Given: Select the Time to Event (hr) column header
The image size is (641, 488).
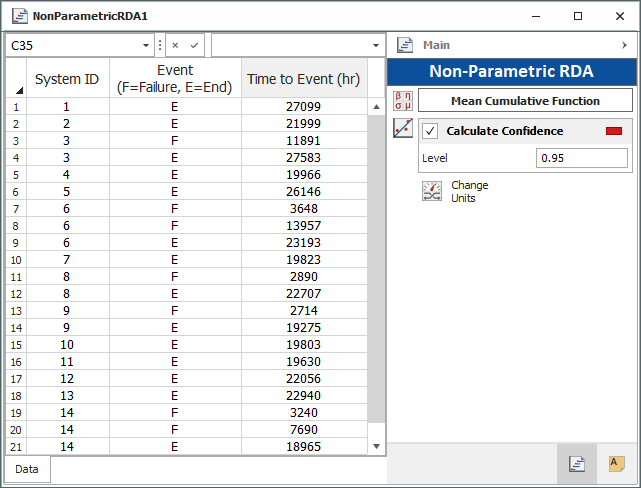Looking at the screenshot, I should pyautogui.click(x=304, y=78).
